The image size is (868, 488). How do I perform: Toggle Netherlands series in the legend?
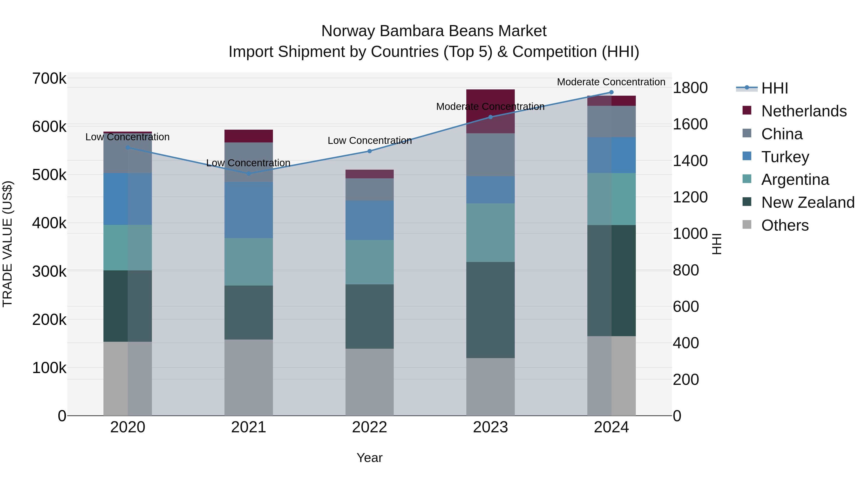(794, 111)
